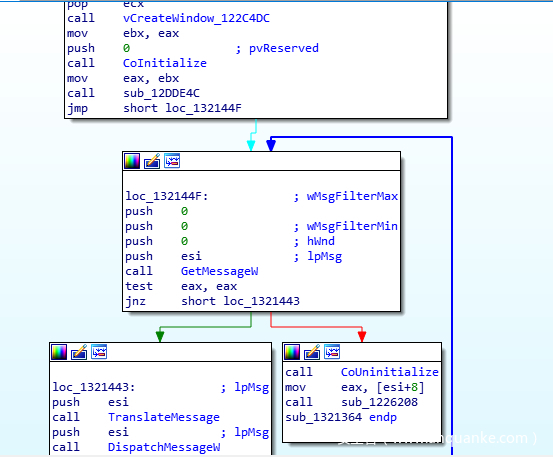This screenshot has width=553, height=457.
Task: Click the pencil icon in the CoUninitialize block
Action: tap(312, 352)
